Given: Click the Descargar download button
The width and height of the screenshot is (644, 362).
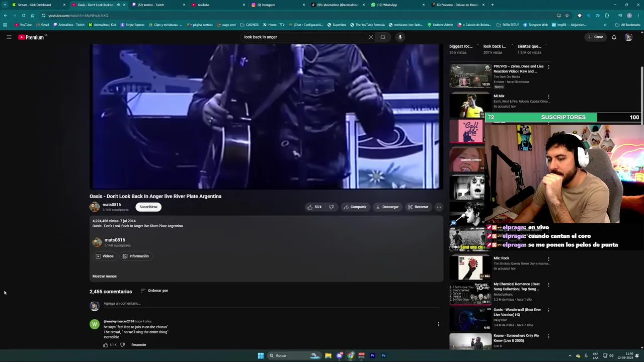Looking at the screenshot, I should click(x=387, y=207).
